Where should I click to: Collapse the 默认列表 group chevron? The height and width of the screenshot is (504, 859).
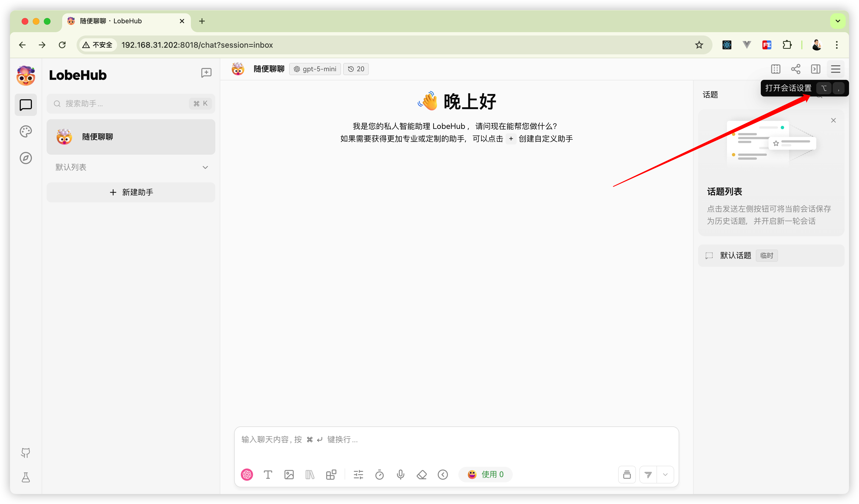pyautogui.click(x=205, y=167)
